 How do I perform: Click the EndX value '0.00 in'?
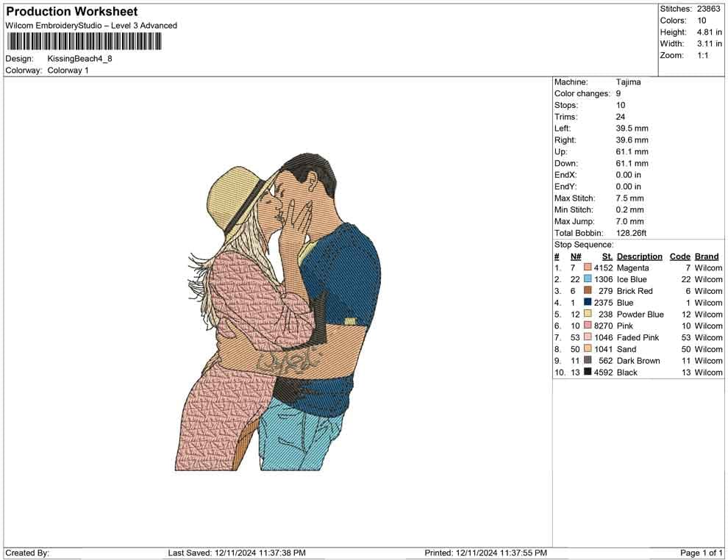click(628, 175)
